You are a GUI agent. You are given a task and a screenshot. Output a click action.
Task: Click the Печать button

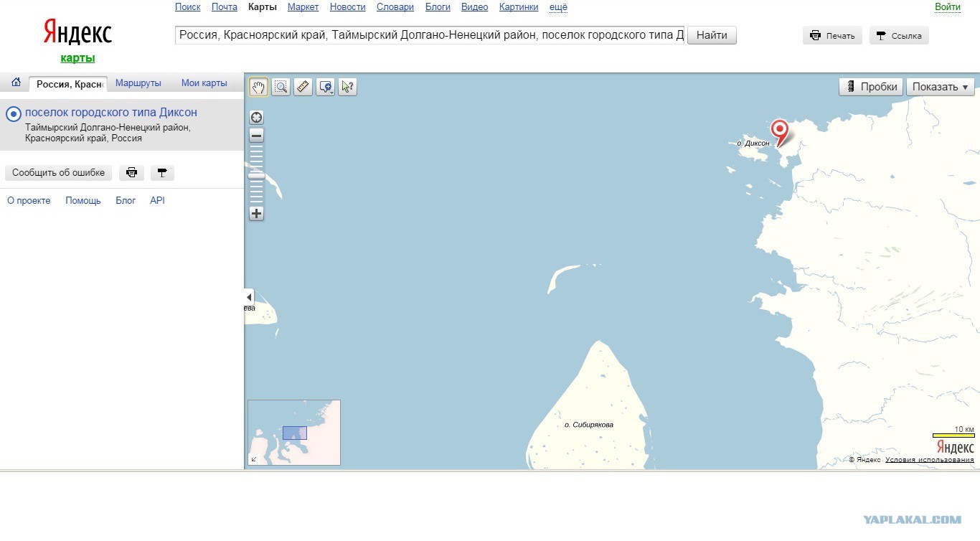click(x=832, y=36)
